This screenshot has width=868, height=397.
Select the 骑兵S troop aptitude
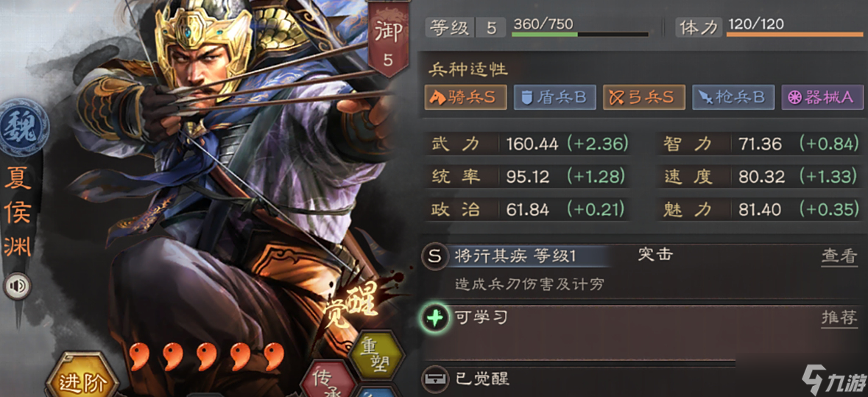[466, 97]
